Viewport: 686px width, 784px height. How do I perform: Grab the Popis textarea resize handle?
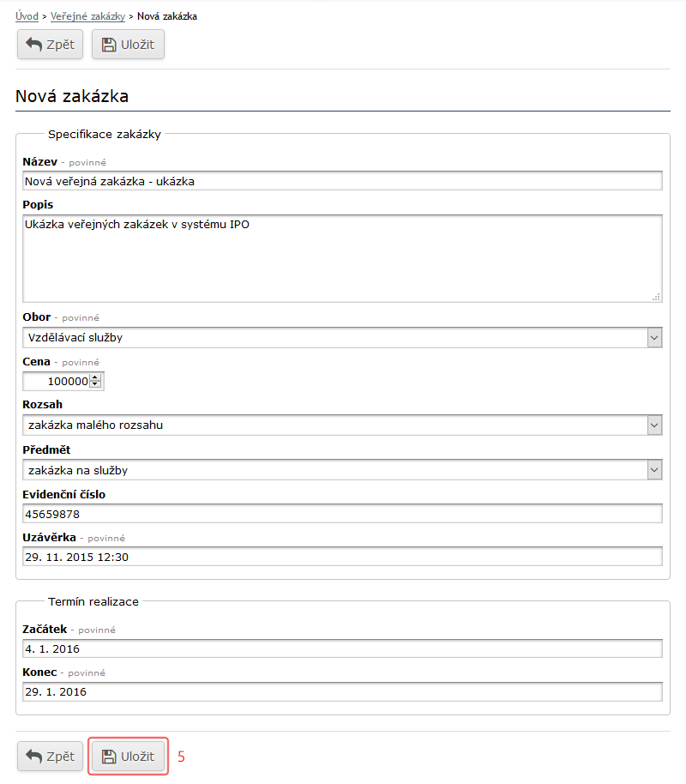point(656,296)
